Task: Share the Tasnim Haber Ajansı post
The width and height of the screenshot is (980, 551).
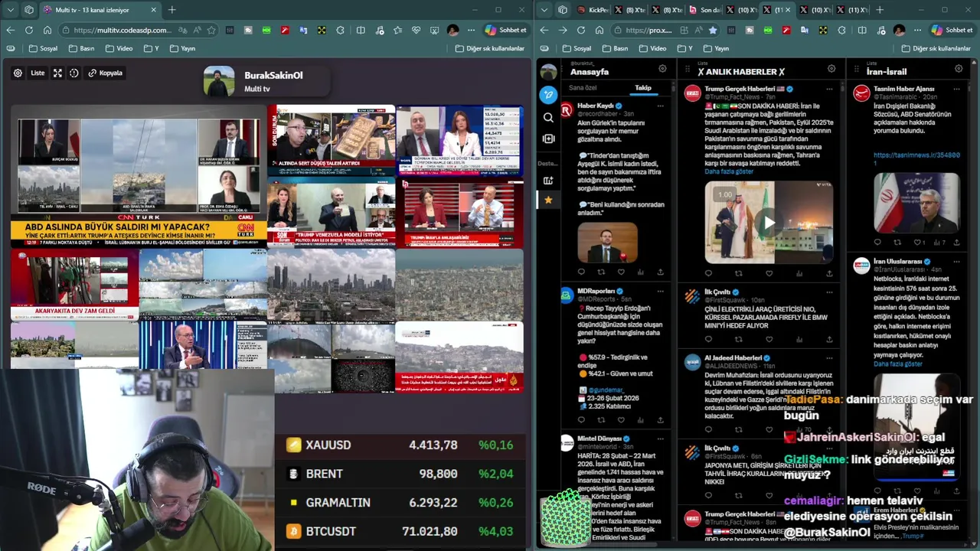Action: [956, 243]
